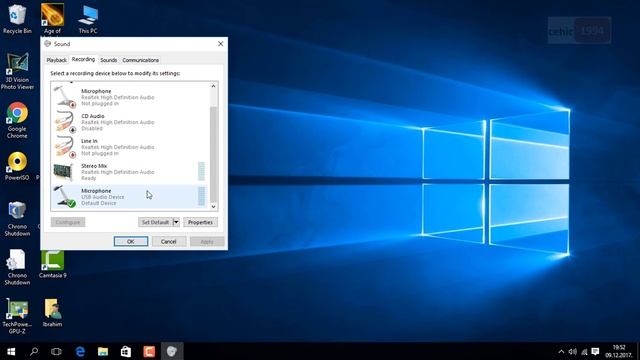This screenshot has width=640, height=360.
Task: Select the Ibrahim user folder icon
Action: click(52, 313)
